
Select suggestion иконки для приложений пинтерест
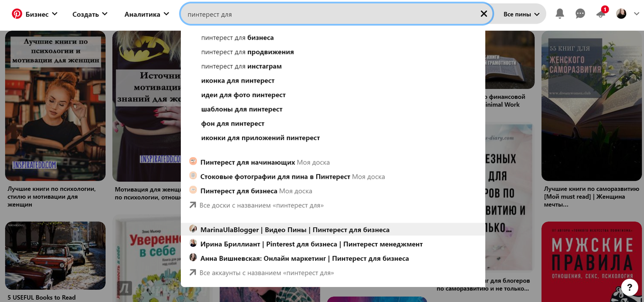[x=260, y=138]
